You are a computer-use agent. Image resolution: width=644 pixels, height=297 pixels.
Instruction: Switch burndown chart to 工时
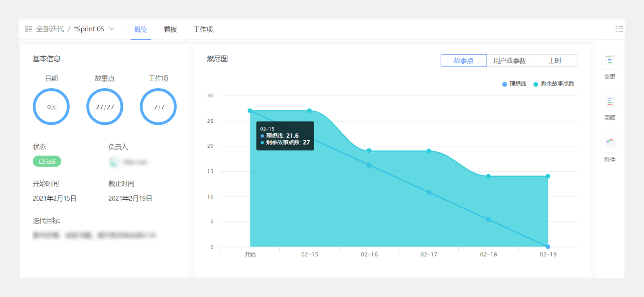point(555,61)
